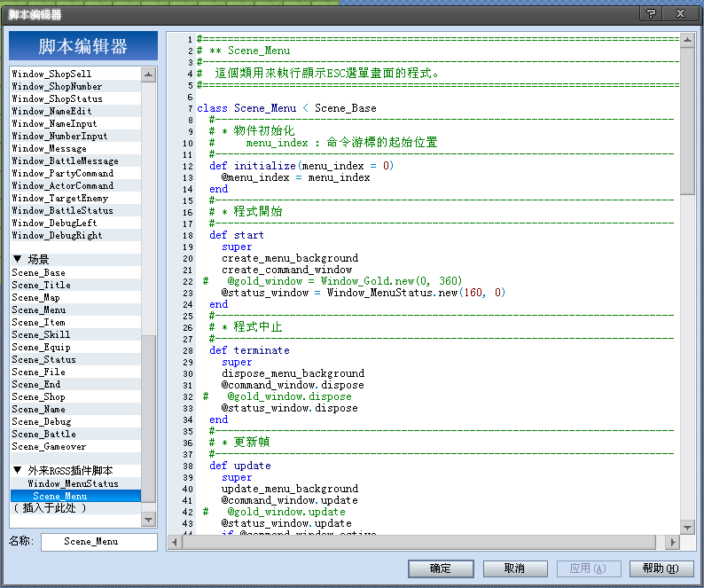Select Window_BattleStatus script

click(x=75, y=211)
